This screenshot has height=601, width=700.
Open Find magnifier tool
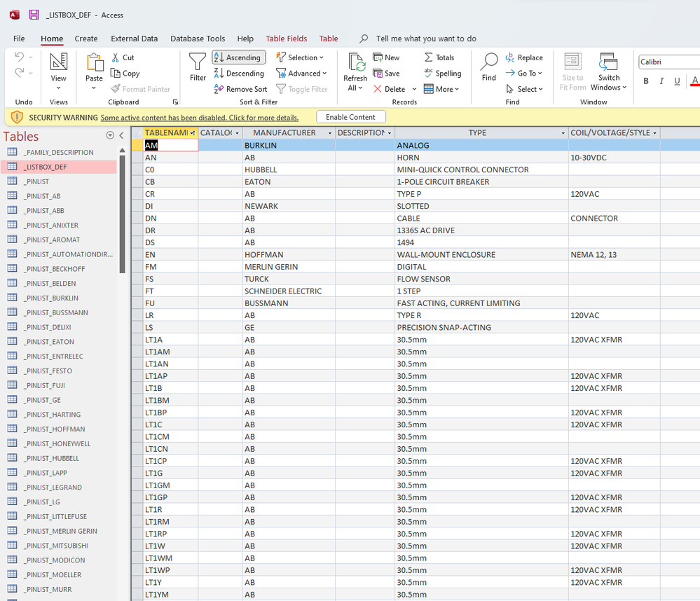tap(489, 62)
